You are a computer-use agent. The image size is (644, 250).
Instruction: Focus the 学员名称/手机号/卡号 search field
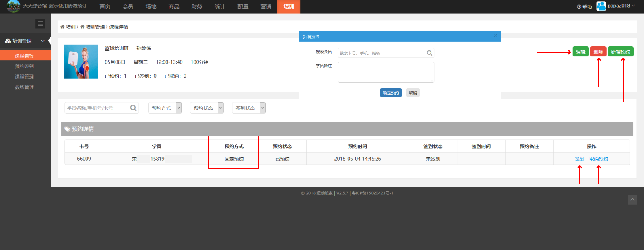coord(101,108)
